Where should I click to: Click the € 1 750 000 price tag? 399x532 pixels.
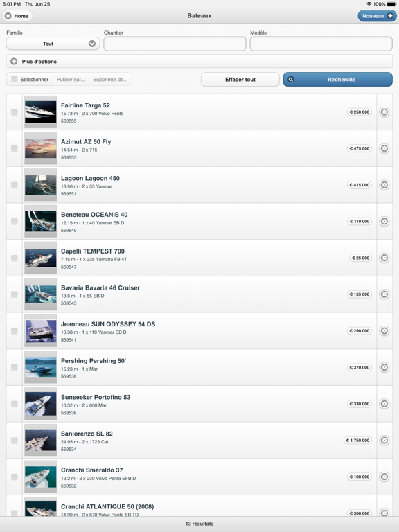[357, 440]
